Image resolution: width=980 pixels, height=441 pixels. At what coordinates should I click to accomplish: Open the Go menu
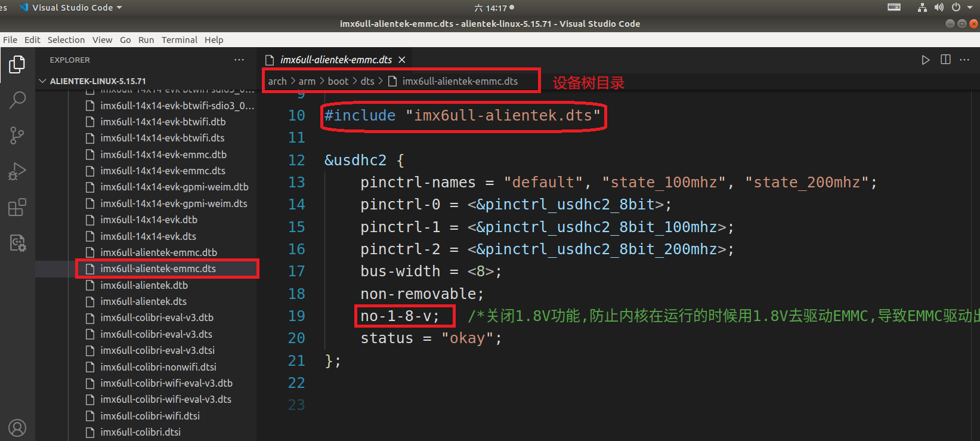coord(125,40)
